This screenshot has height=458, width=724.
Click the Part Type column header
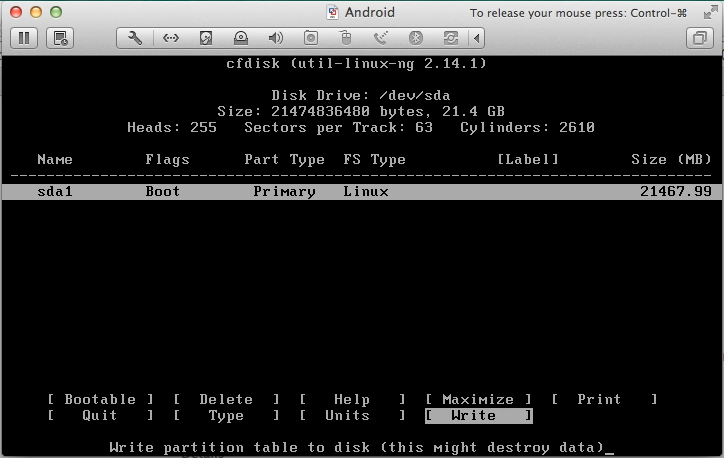[284, 159]
